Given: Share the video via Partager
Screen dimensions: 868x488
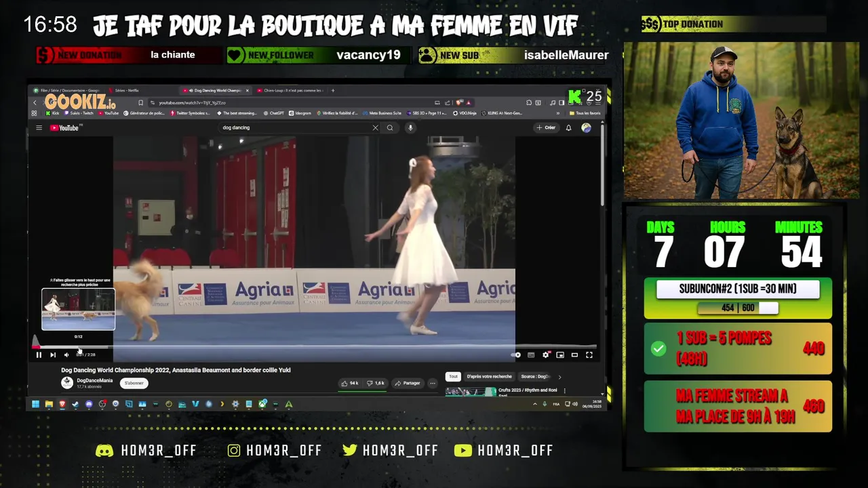Looking at the screenshot, I should click(x=408, y=383).
